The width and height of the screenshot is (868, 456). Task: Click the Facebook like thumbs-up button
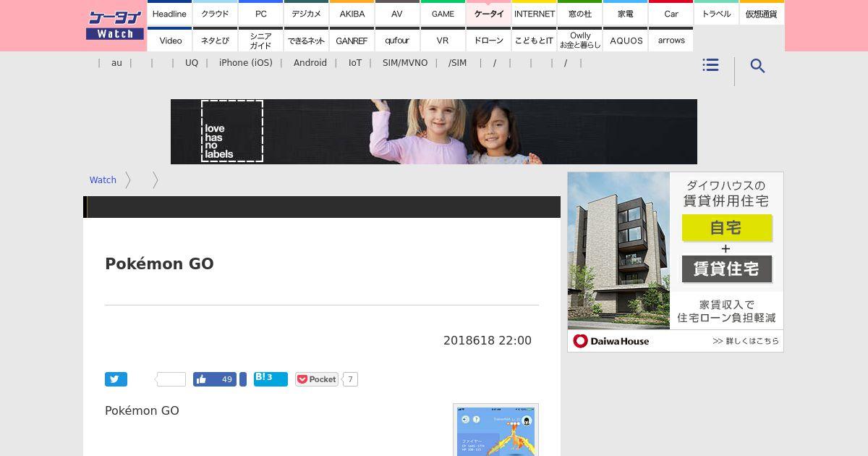click(x=201, y=379)
